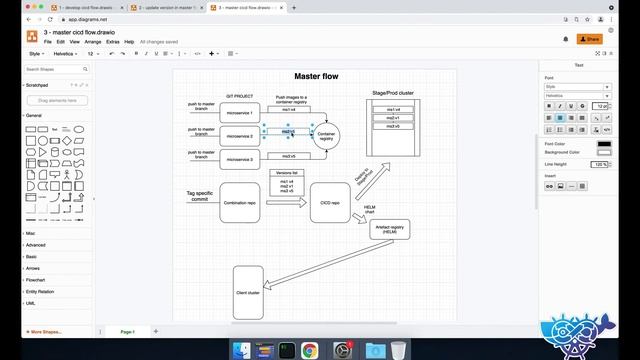Select the triangle shape
This screenshot has height=360, width=640.
click(x=43, y=152)
